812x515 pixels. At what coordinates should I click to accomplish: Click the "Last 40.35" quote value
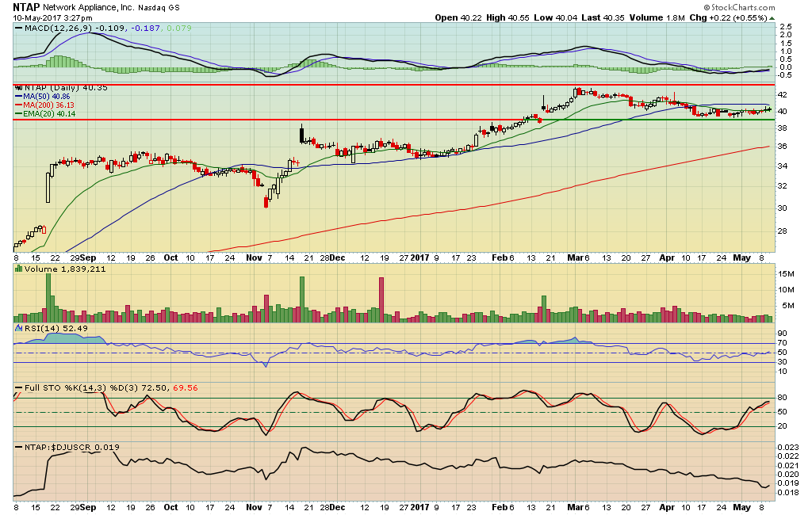603,17
